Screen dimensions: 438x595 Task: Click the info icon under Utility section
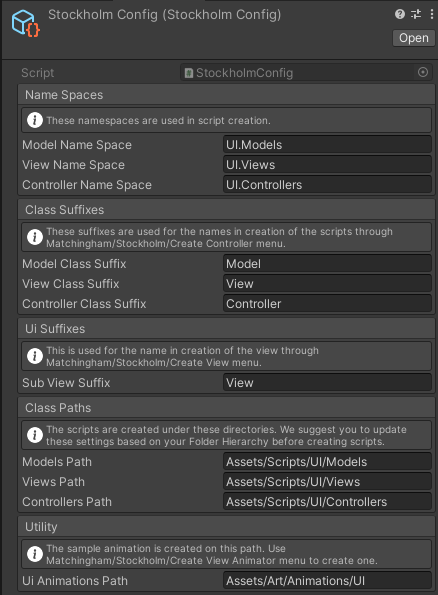(x=35, y=554)
